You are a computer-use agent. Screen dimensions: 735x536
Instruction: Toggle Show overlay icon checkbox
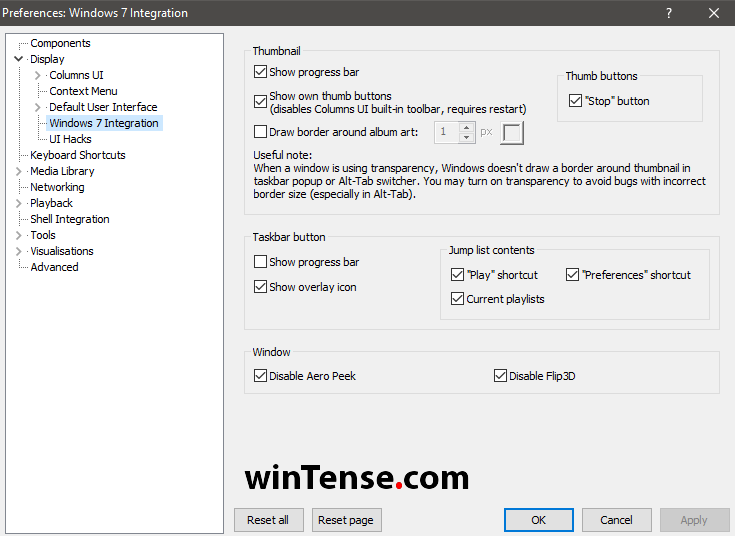pyautogui.click(x=261, y=287)
